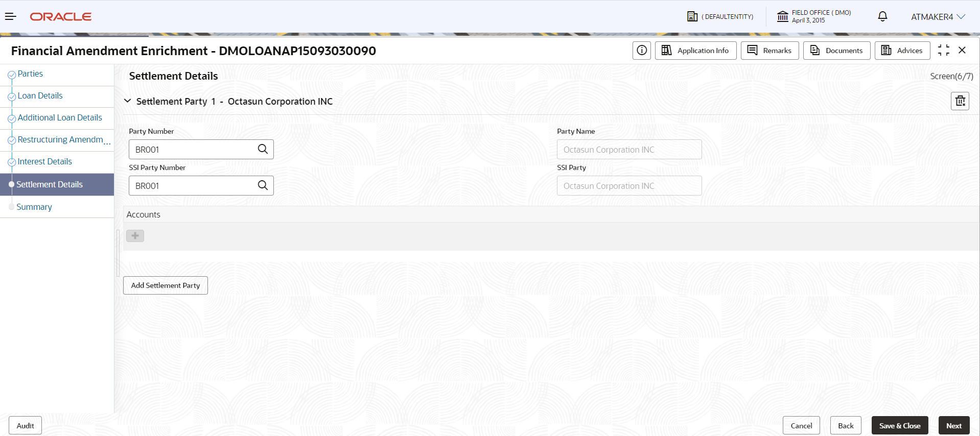Search Party Number with magnifier icon
Image resolution: width=980 pixels, height=436 pixels.
pyautogui.click(x=263, y=149)
